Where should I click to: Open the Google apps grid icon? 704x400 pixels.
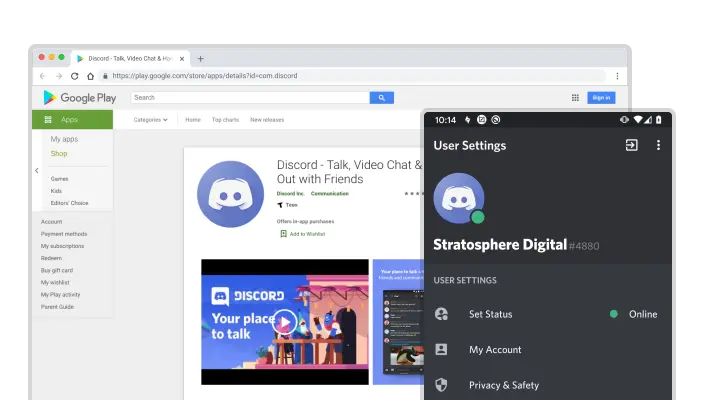pyautogui.click(x=575, y=97)
